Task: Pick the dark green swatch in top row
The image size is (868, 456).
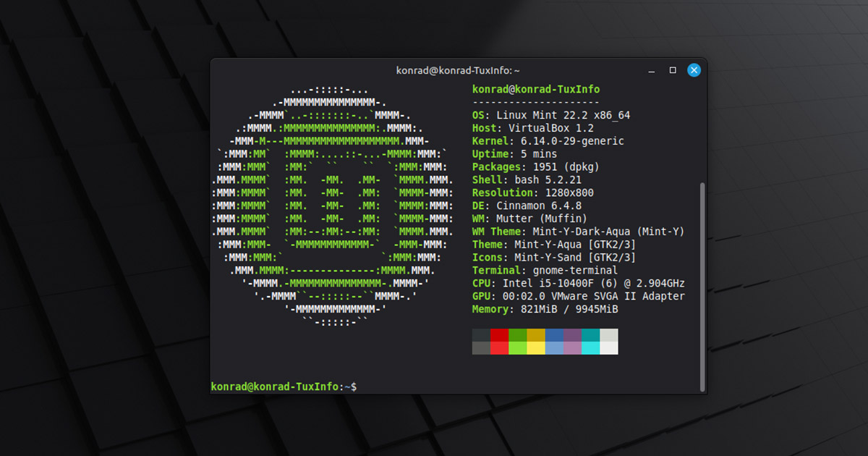Action: (x=518, y=335)
